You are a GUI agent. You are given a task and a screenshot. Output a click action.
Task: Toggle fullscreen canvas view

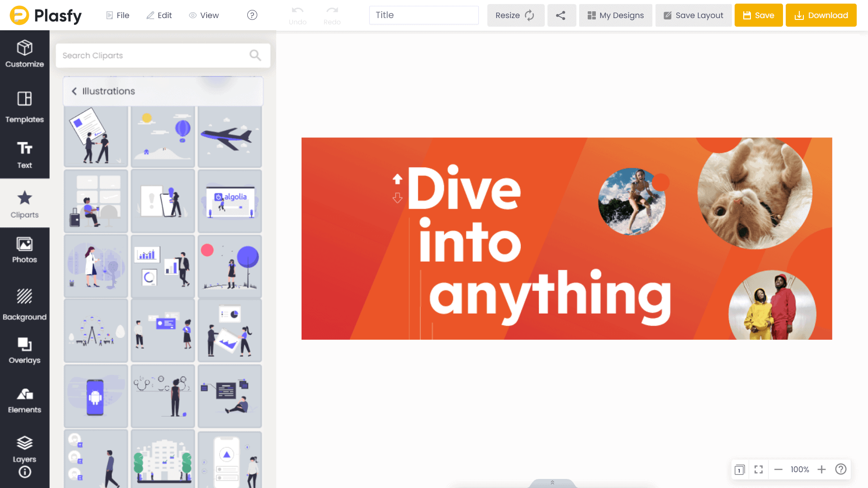(x=759, y=469)
